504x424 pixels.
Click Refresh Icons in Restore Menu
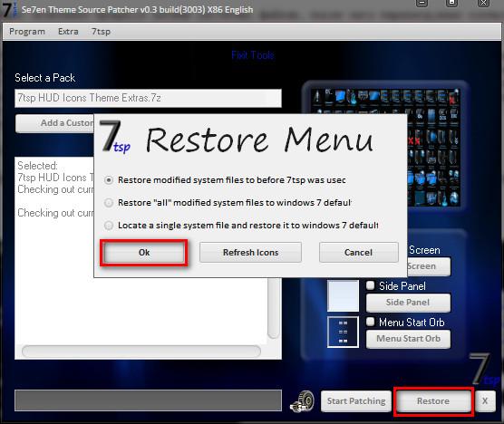(250, 253)
